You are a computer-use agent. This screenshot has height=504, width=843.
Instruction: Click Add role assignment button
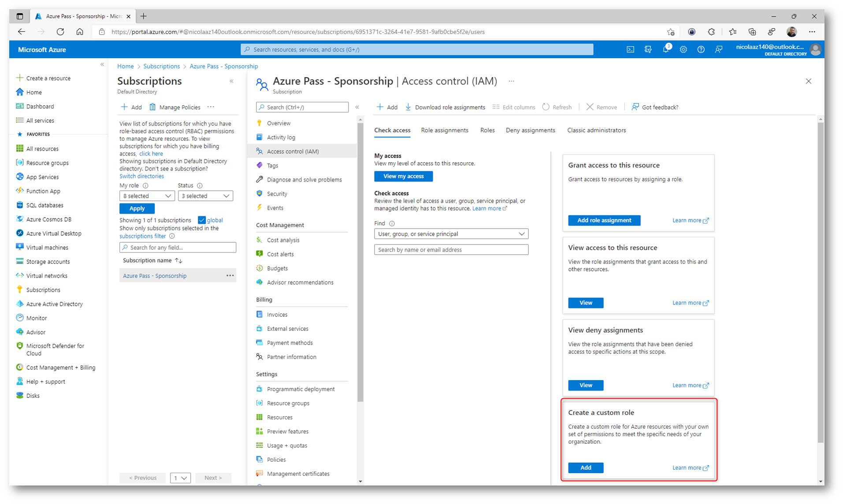[604, 220]
